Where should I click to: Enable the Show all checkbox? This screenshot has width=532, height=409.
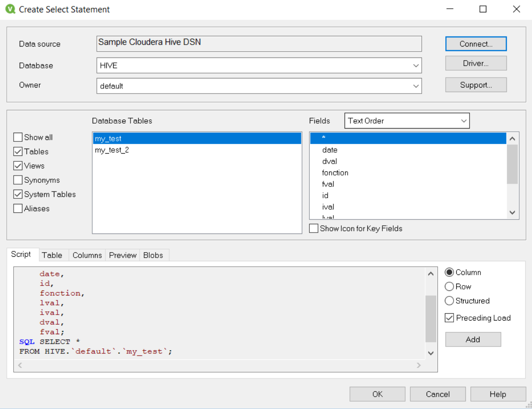coord(18,137)
